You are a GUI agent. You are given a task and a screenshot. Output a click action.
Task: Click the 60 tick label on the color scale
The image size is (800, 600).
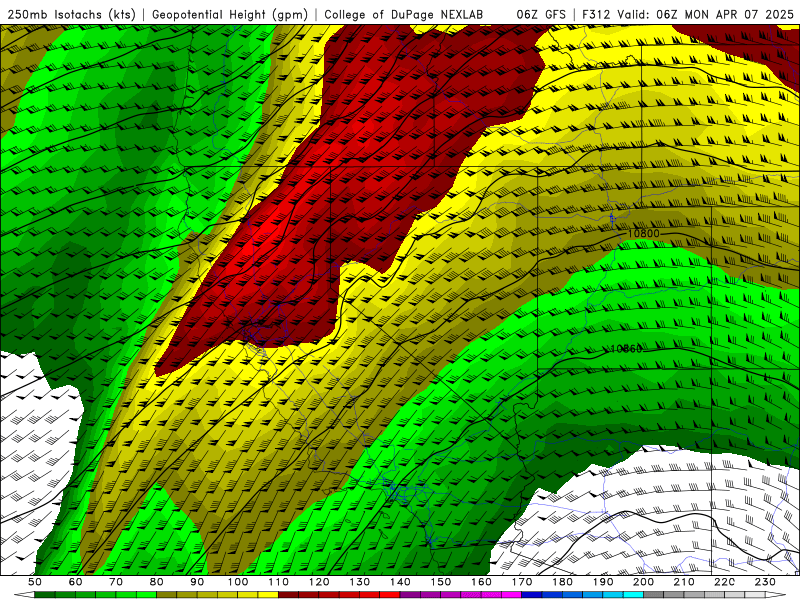(x=76, y=582)
